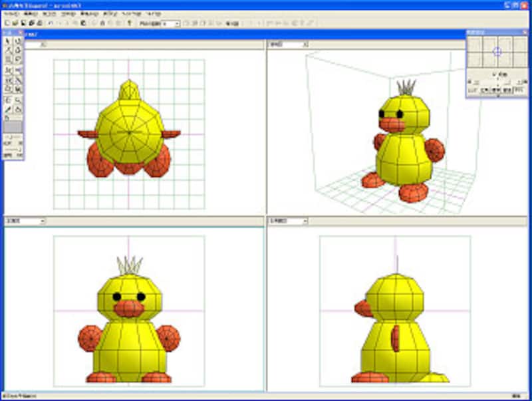The width and height of the screenshot is (532, 401).
Task: Open the dropdown in the main toolbar
Action: point(177,24)
